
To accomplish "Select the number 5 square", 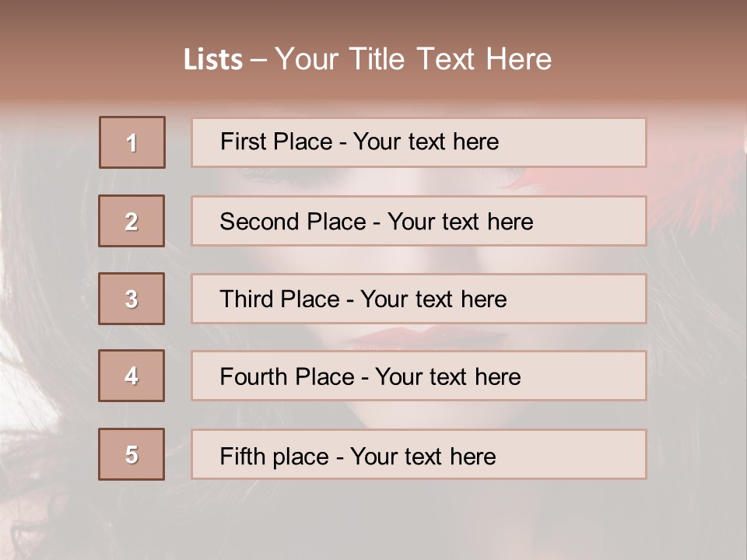I will coord(132,454).
